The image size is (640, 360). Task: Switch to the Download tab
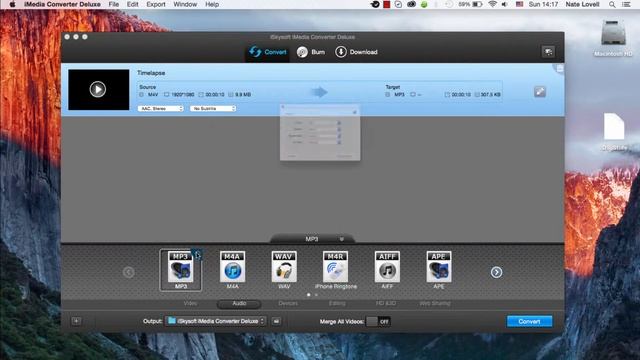click(356, 52)
